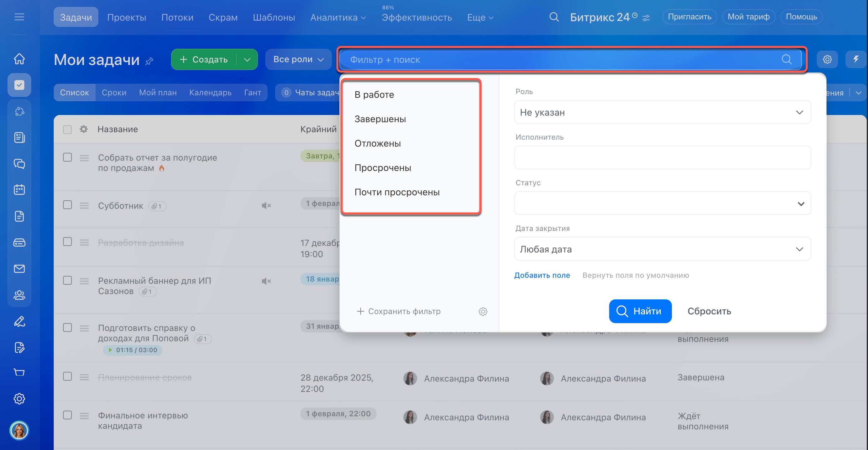Open the Дата закрытия dropdown Любая дата
868x450 pixels.
point(662,249)
